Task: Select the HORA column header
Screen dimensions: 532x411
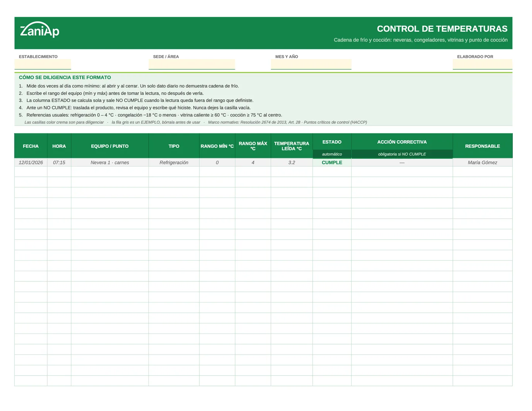Action: point(59,146)
